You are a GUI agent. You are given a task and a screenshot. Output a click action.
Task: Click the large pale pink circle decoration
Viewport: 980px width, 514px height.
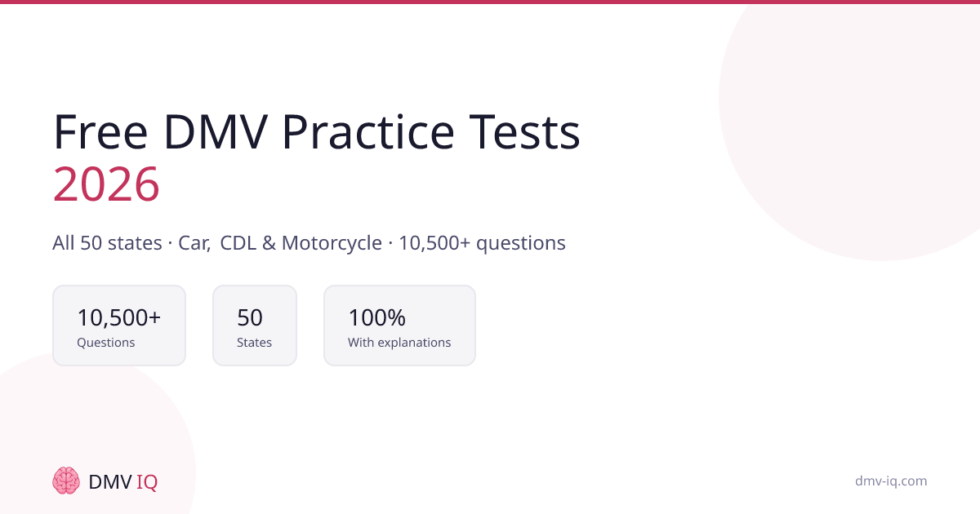tap(866, 122)
